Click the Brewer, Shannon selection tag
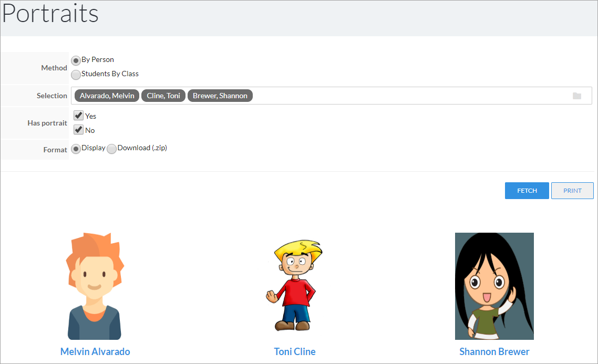Image resolution: width=598 pixels, height=364 pixels. pyautogui.click(x=220, y=96)
